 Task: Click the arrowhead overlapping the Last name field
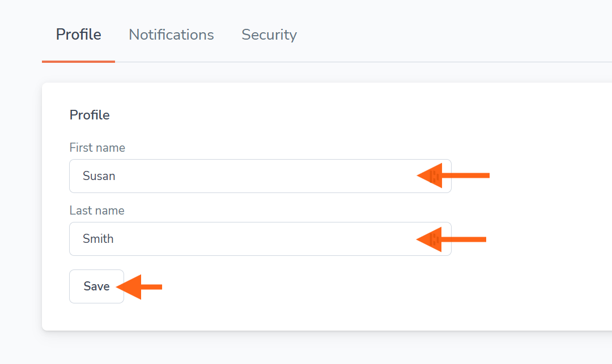[430, 239]
